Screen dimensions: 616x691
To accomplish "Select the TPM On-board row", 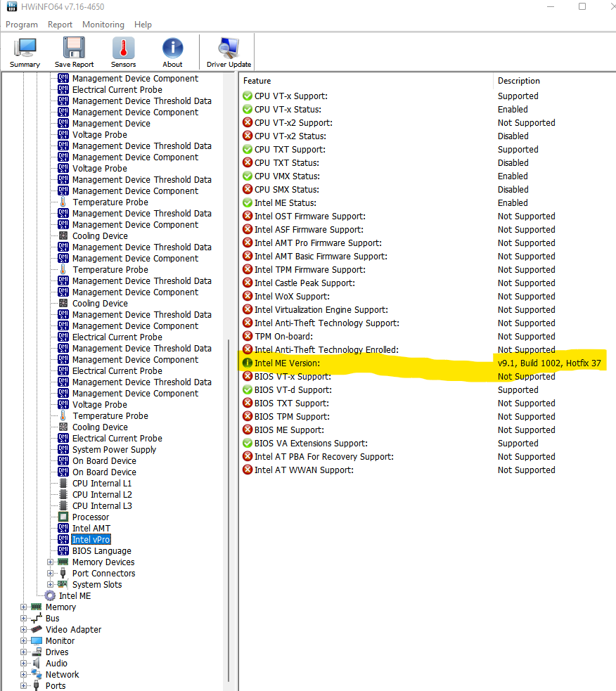I will pyautogui.click(x=428, y=336).
